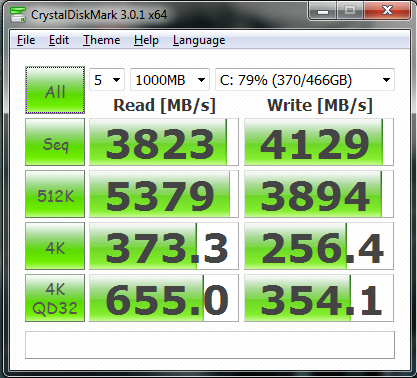Select the Seq read result 3823

(x=164, y=142)
